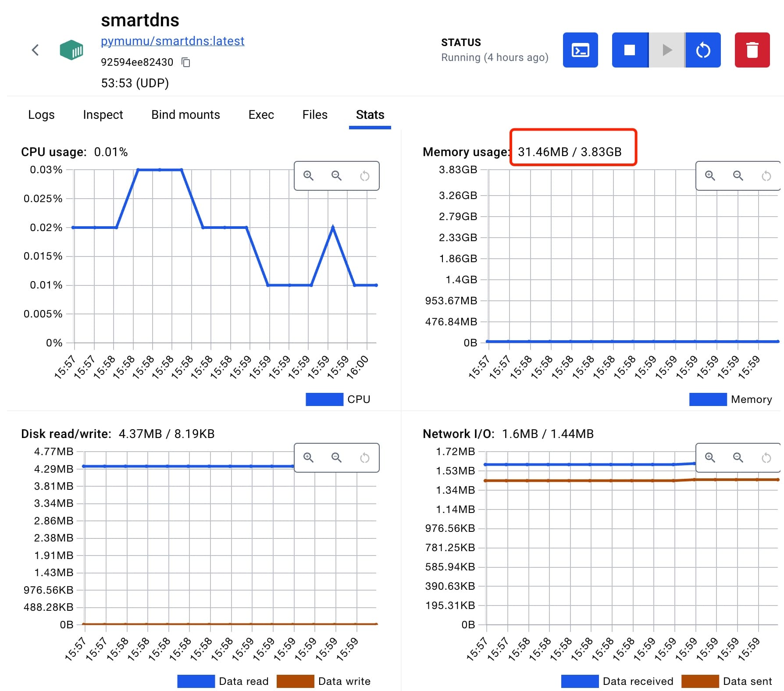Hide the Data write series via legend

[x=296, y=681]
